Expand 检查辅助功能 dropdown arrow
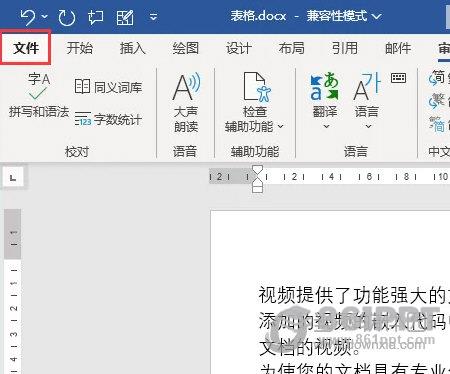This screenshot has width=450, height=374. coord(281,126)
